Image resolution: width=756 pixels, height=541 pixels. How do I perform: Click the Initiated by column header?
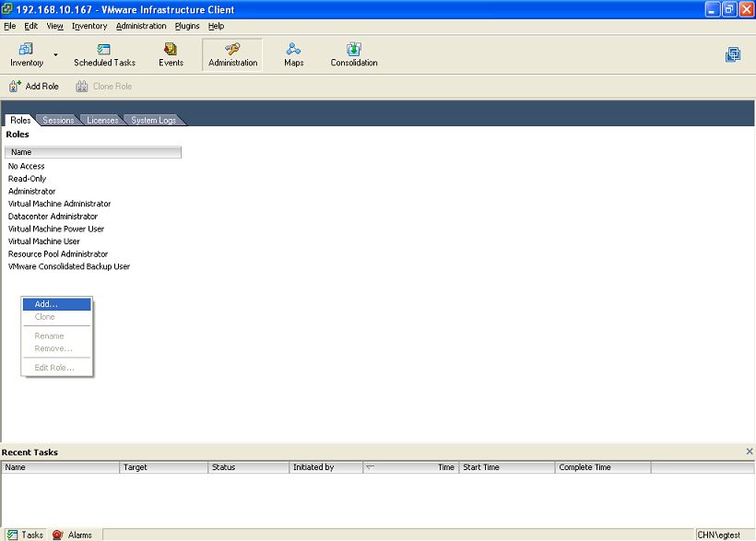click(325, 467)
